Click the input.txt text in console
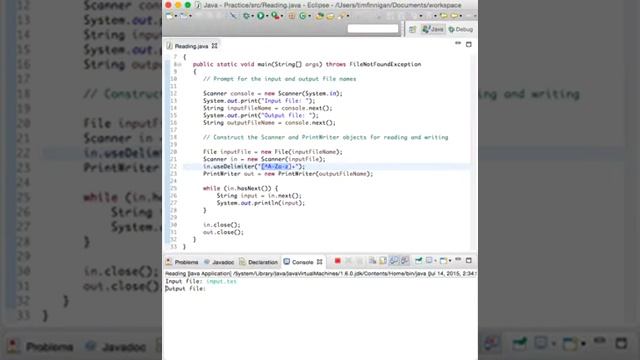The image size is (640, 360). 221,281
